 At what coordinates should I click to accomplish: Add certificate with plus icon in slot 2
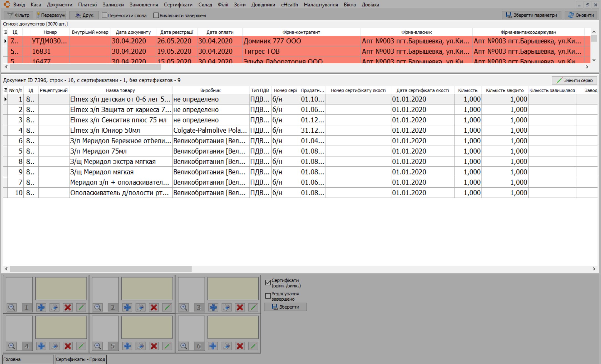[x=127, y=307]
